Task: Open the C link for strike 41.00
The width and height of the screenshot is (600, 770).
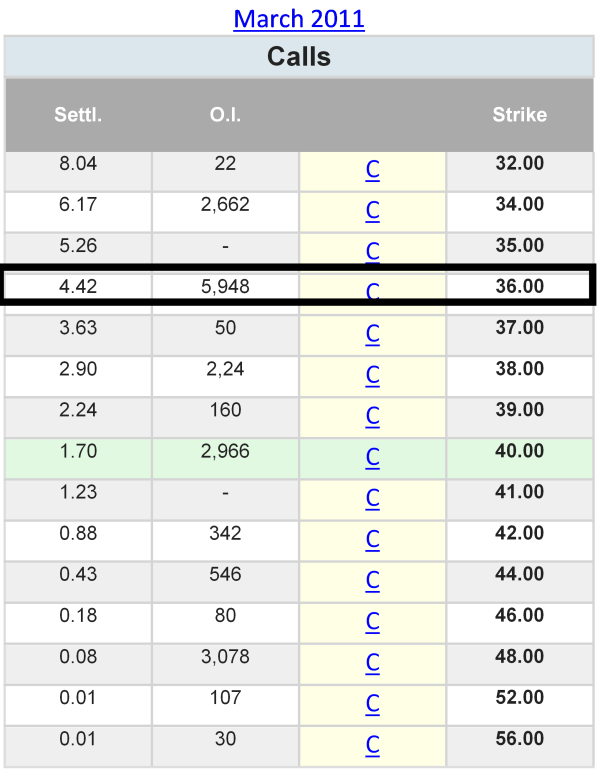Action: coord(372,498)
